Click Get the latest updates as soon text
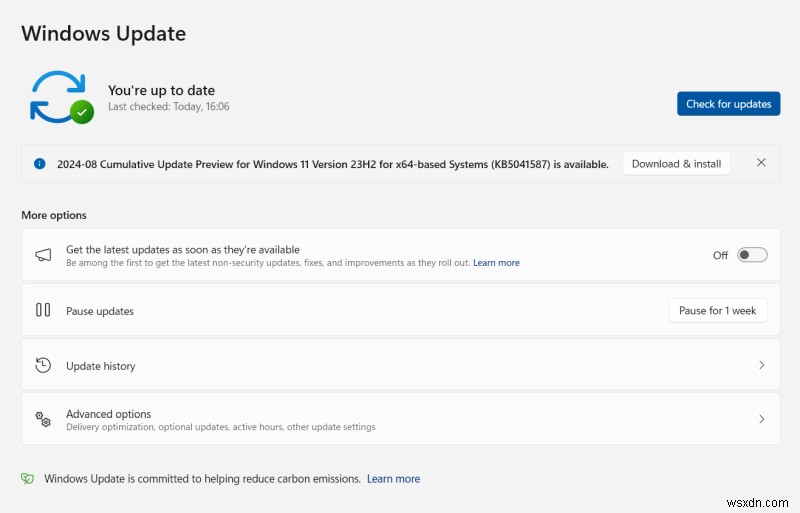This screenshot has height=513, width=800. point(183,250)
